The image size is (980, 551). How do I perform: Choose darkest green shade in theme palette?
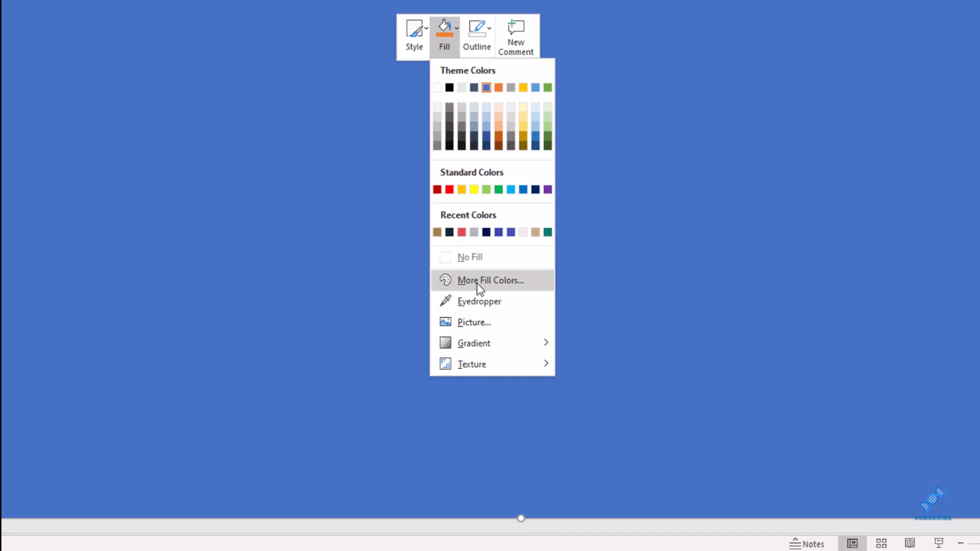coord(547,145)
